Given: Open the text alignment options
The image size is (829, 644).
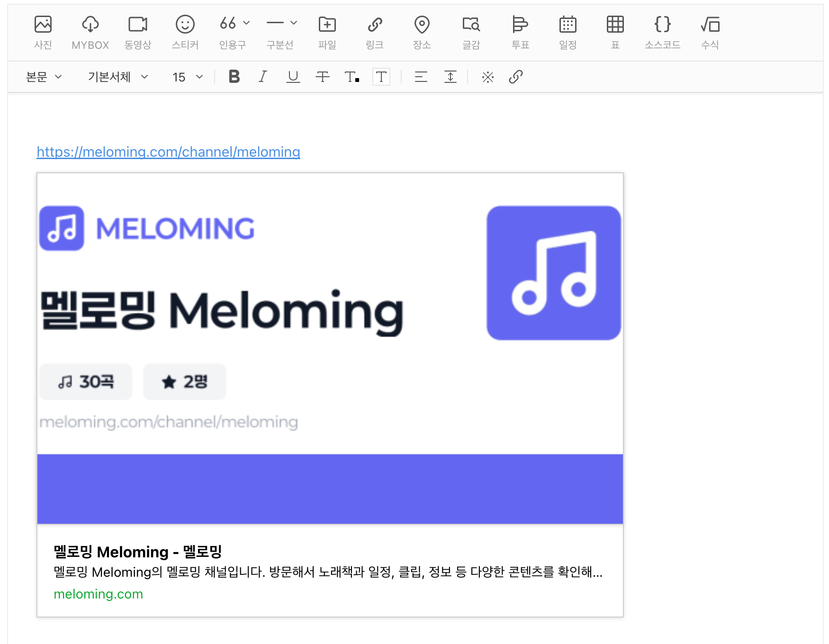Looking at the screenshot, I should (x=421, y=77).
